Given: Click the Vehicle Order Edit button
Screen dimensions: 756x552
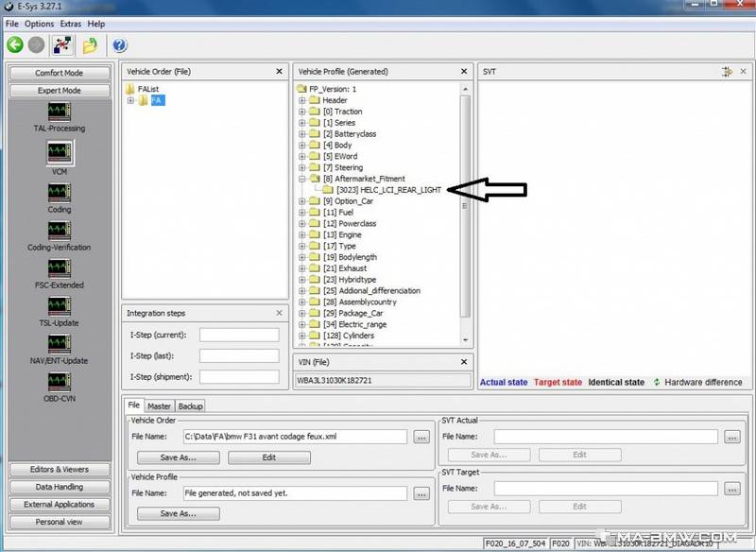Looking at the screenshot, I should (x=269, y=457).
